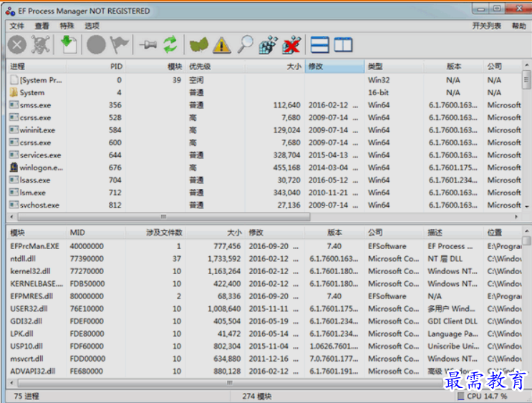
Task: Select the winlogon.exe process row
Action: [265, 167]
